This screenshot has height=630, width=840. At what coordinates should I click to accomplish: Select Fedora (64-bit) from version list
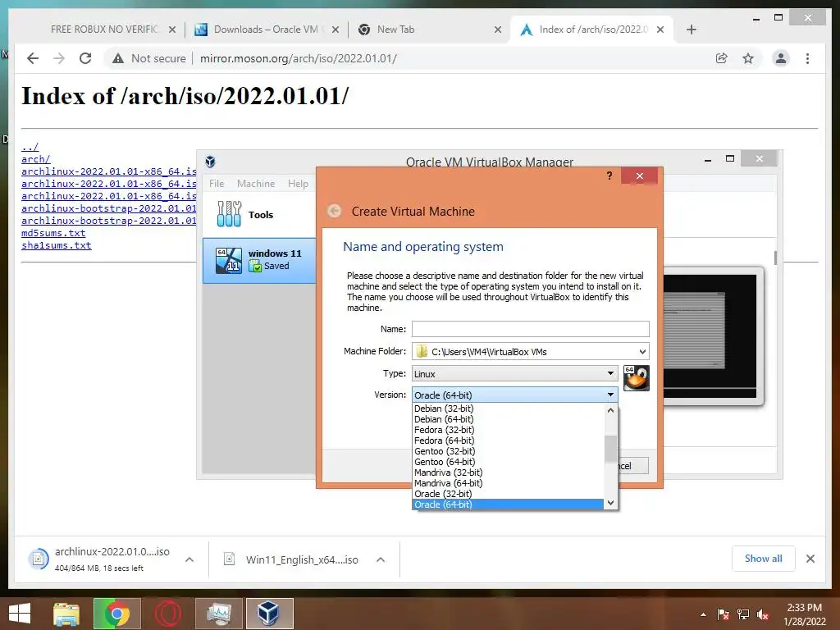pos(508,441)
